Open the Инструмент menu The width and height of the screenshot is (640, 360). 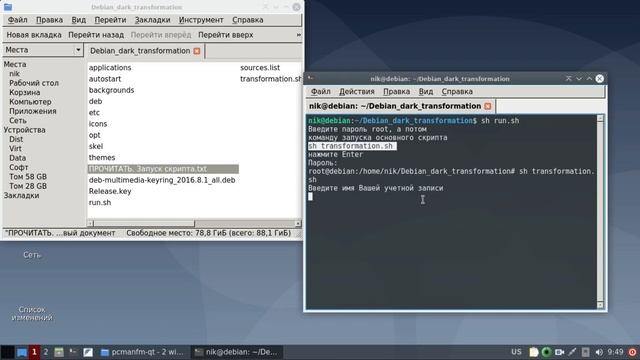pos(201,20)
